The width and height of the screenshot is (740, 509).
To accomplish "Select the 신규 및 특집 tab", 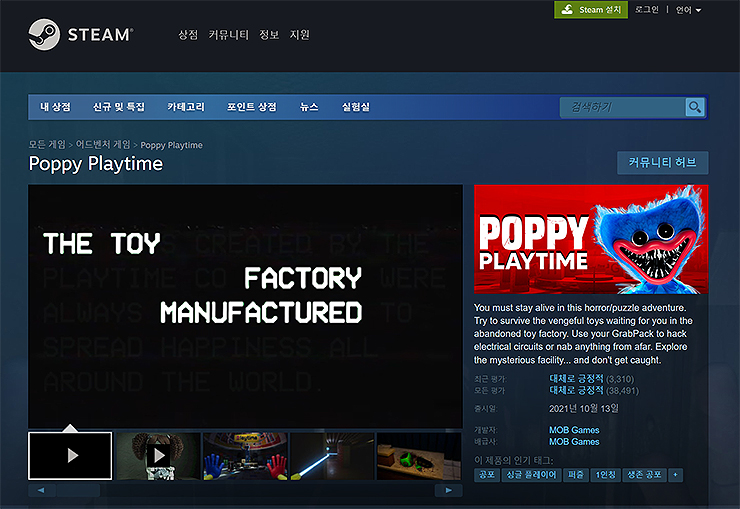I will (118, 107).
